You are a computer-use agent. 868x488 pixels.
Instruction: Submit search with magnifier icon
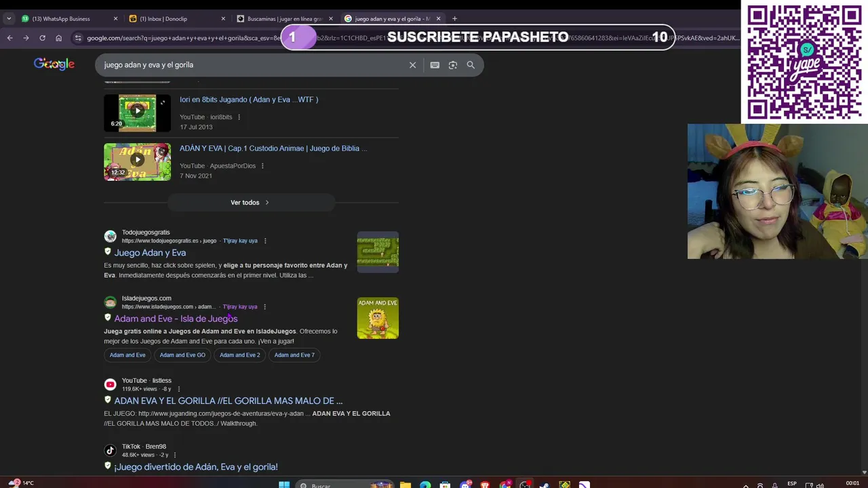coord(471,65)
